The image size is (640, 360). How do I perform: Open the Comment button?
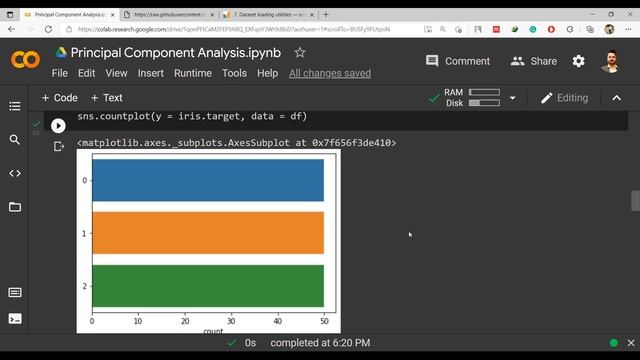coord(458,61)
